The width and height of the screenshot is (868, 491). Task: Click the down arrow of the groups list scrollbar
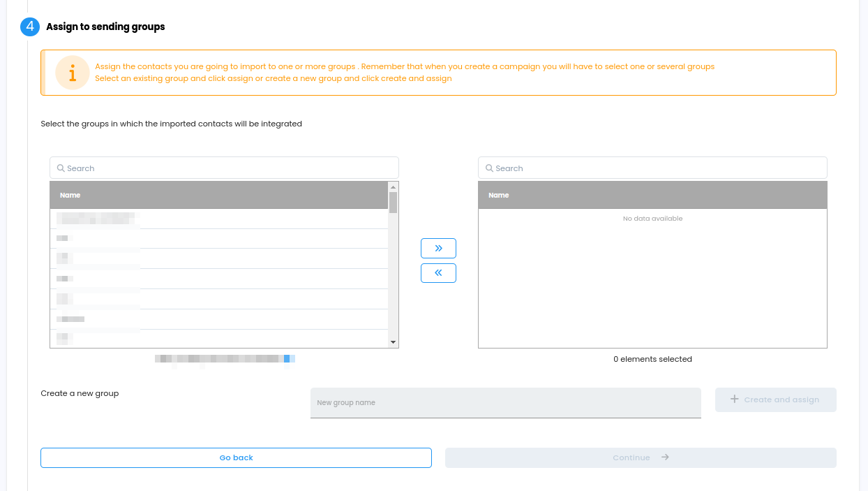tap(393, 342)
